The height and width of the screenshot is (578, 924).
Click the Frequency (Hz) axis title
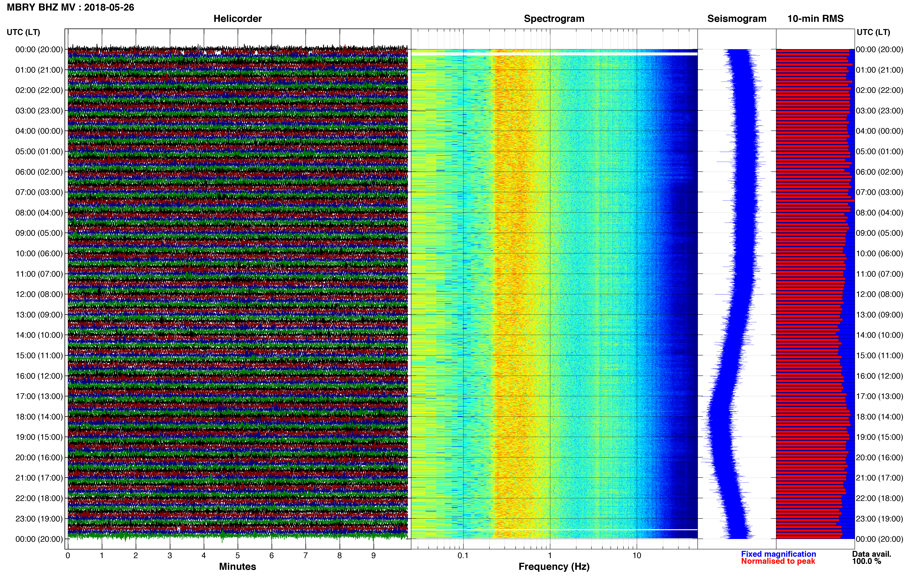tap(554, 566)
